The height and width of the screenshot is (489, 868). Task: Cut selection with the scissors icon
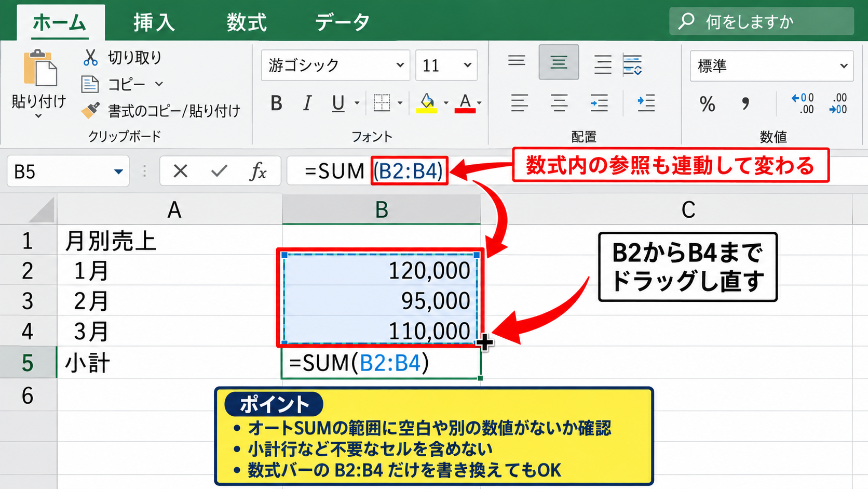tap(90, 57)
